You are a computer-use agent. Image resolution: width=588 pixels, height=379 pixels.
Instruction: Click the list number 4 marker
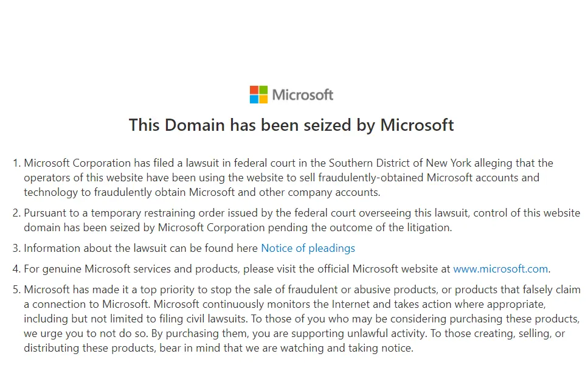(x=16, y=268)
